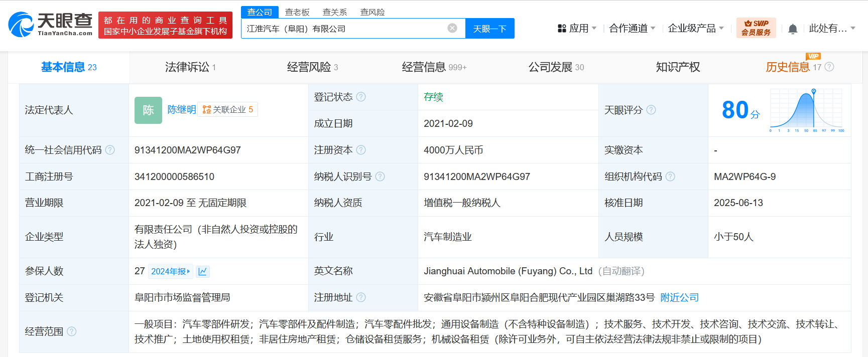Open help icon next to 纳税人识别号
Screen dimensions: 868x357
[x=380, y=176]
